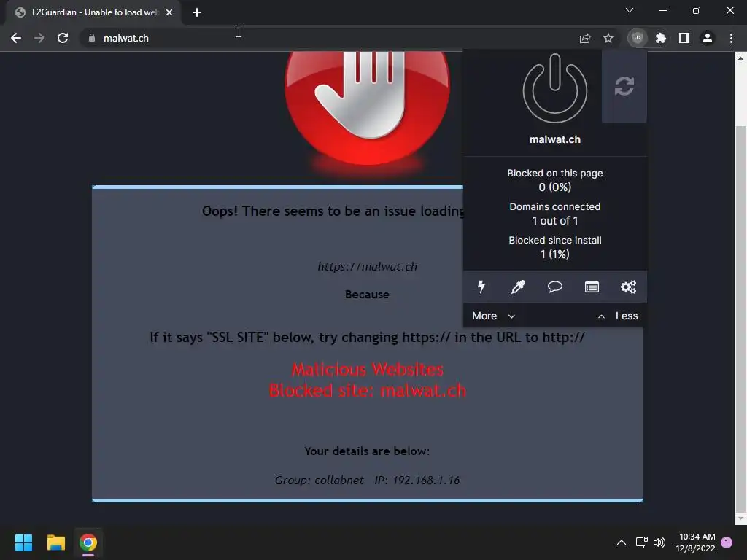This screenshot has width=747, height=560.
Task: Click the Chrome taskbar icon
Action: click(88, 542)
